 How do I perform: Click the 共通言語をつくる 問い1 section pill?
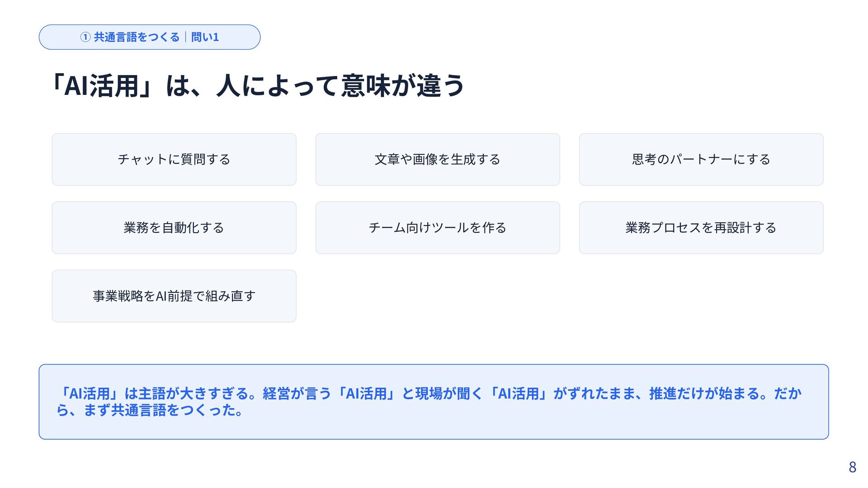point(150,37)
